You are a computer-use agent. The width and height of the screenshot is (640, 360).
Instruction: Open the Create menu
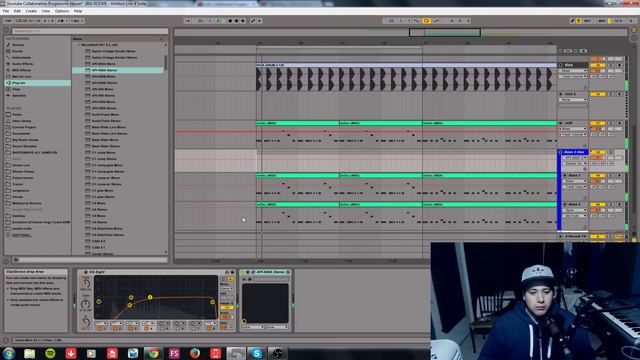pyautogui.click(x=31, y=11)
